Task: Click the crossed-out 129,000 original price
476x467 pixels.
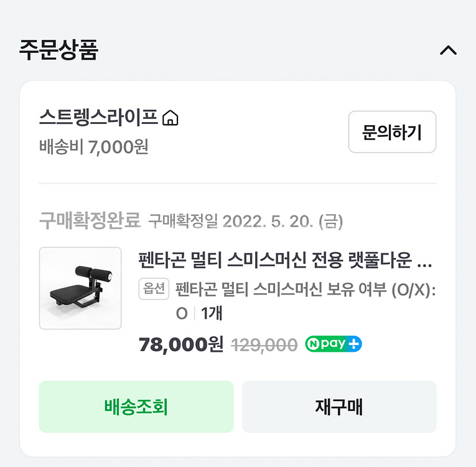Action: [x=264, y=344]
